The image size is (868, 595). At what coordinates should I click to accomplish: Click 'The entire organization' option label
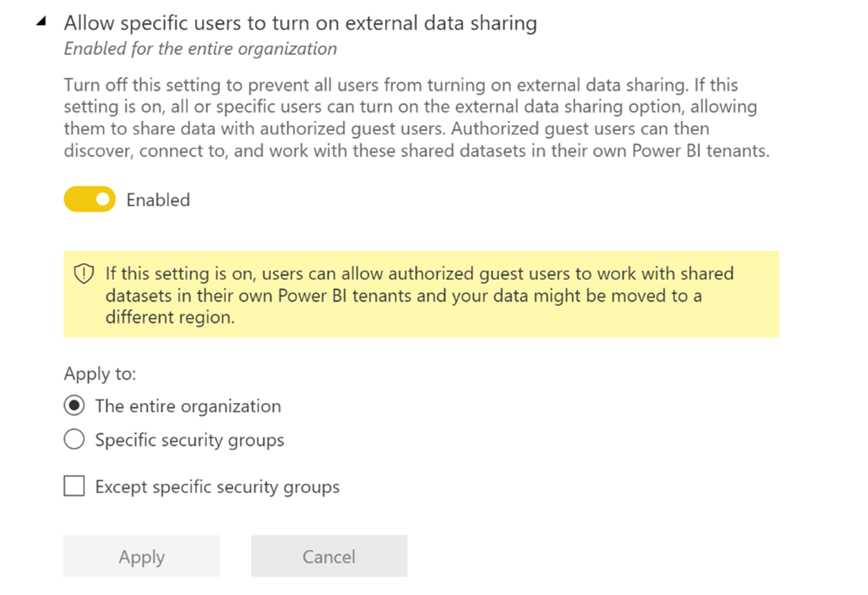[188, 406]
